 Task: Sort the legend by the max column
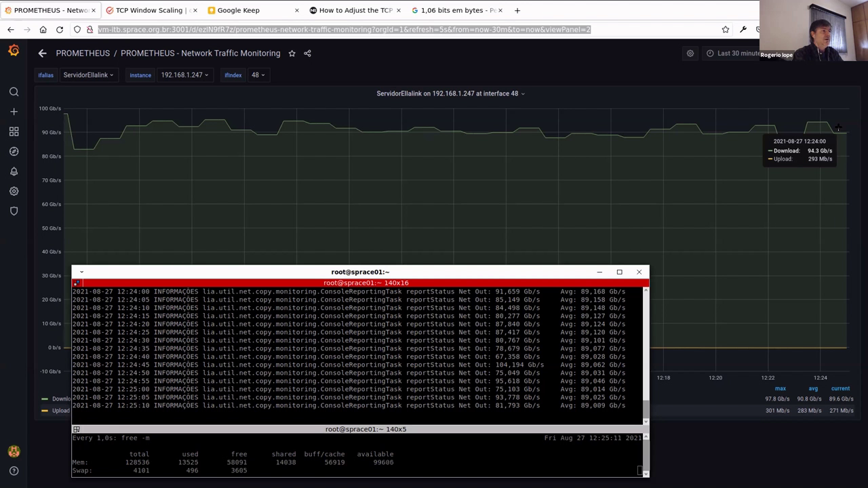[x=781, y=388]
